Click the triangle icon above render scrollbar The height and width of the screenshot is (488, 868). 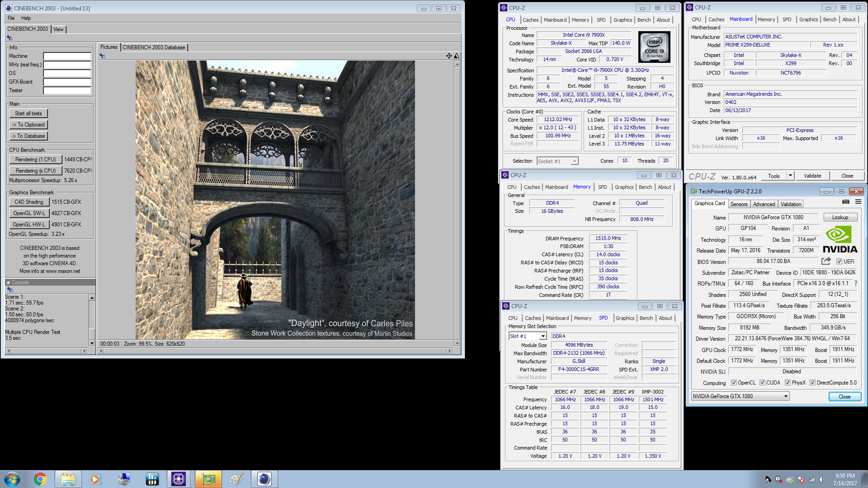point(457,56)
